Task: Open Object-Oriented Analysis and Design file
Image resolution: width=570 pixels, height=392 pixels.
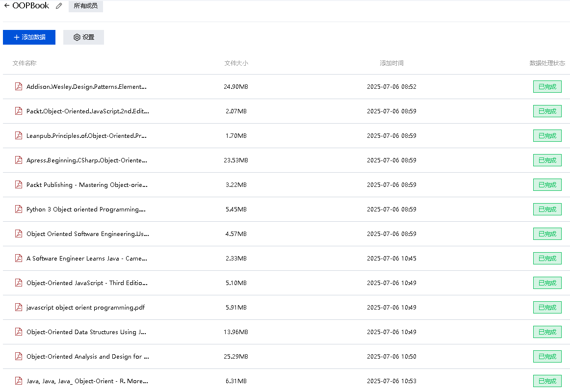Action: 87,357
